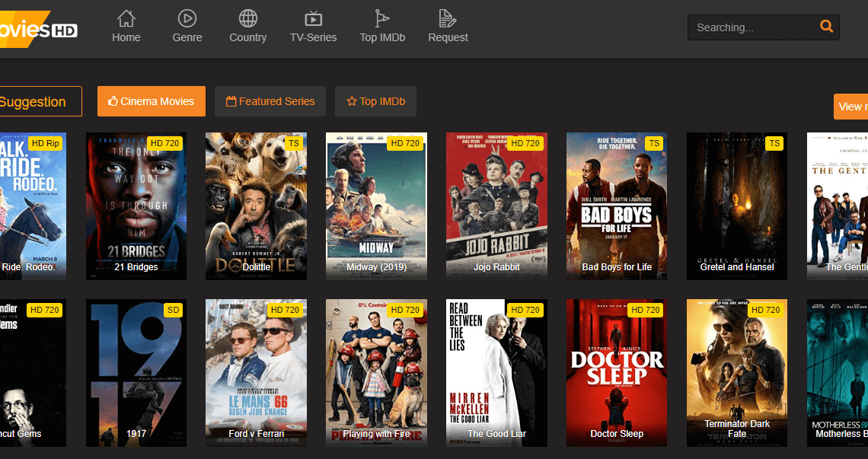Click the HD 720 badge on Doctor Sleep
868x459 pixels.
point(646,310)
